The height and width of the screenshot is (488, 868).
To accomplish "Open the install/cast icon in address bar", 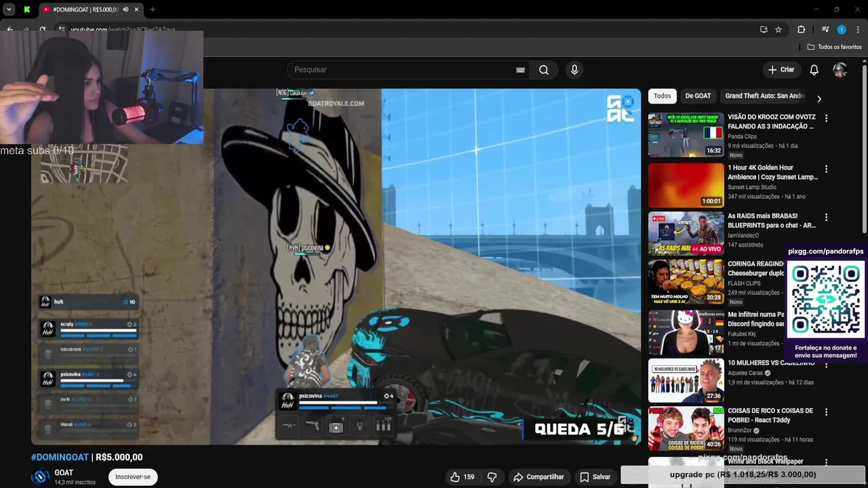I will tap(764, 29).
